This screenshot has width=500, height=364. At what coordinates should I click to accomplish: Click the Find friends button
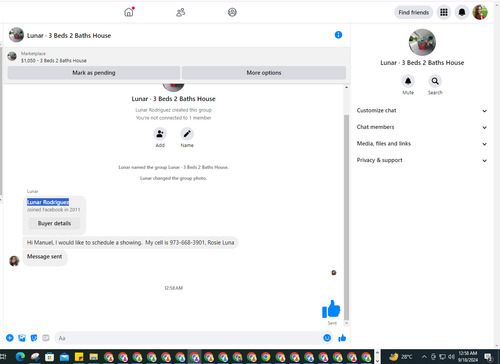point(414,12)
